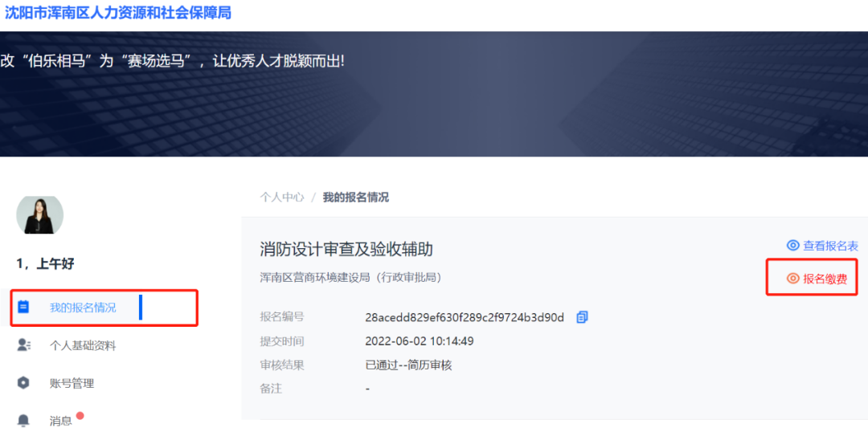
Task: Open the 查看报名表 link
Action: tap(830, 246)
